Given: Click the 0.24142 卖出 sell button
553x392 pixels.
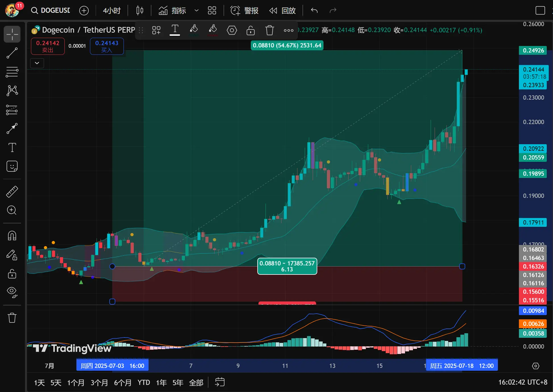Looking at the screenshot, I should tap(48, 46).
